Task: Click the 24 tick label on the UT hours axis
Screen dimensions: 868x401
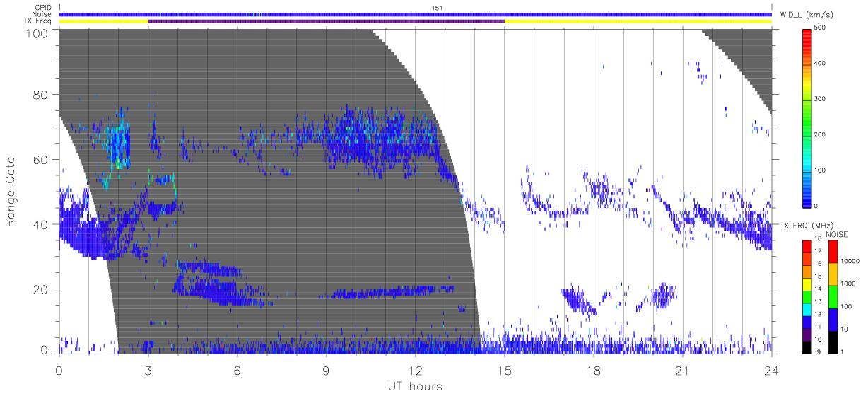Action: click(772, 370)
